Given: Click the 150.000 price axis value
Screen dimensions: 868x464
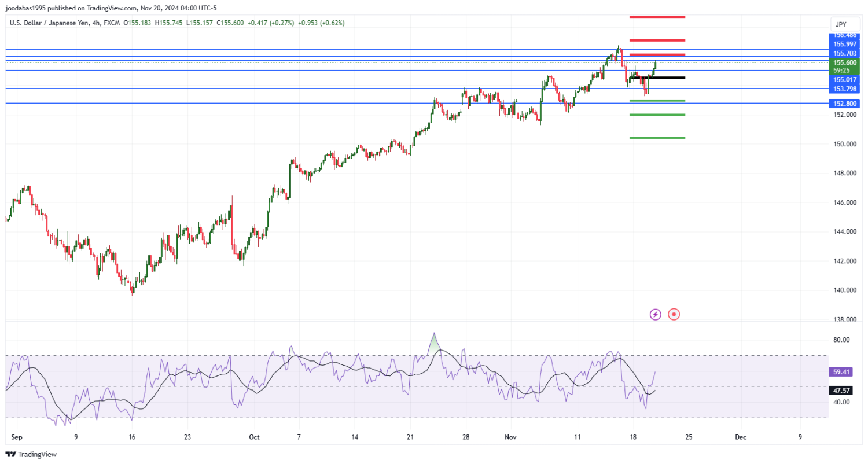Looking at the screenshot, I should pyautogui.click(x=845, y=144).
